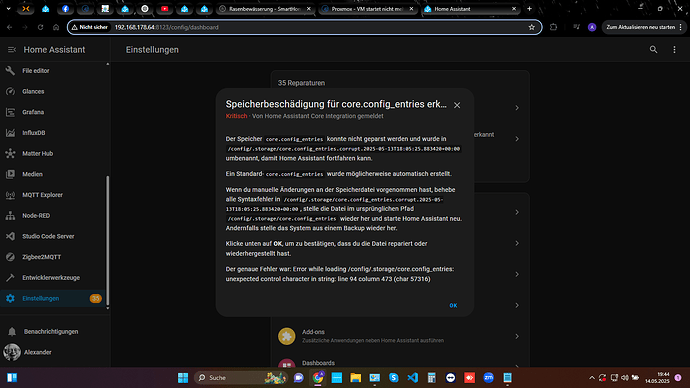
Task: Select Einstellungen in the sidebar
Action: [53, 298]
